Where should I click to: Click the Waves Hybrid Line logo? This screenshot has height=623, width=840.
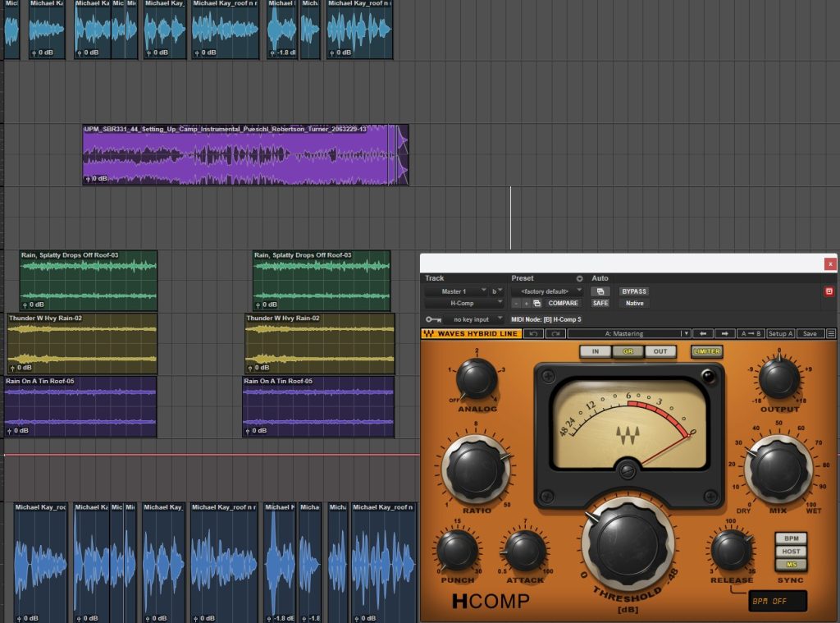pos(472,333)
